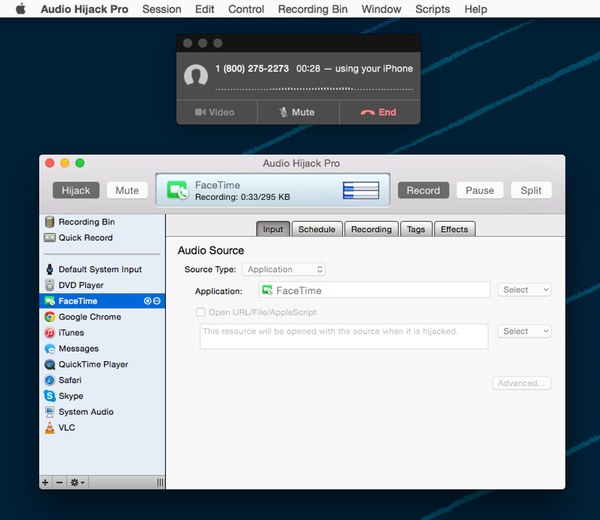600x520 pixels.
Task: Click the Advanced... button
Action: 522,383
